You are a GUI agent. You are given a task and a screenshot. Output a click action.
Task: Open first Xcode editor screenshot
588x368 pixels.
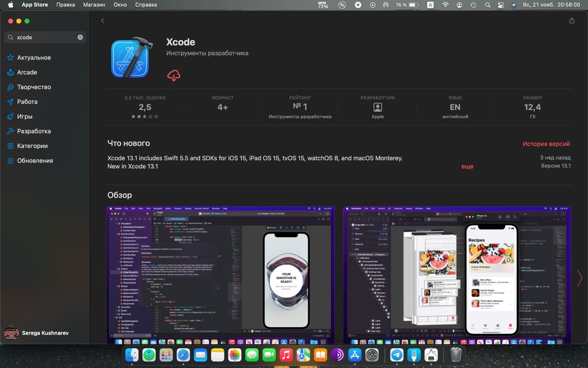pyautogui.click(x=220, y=275)
